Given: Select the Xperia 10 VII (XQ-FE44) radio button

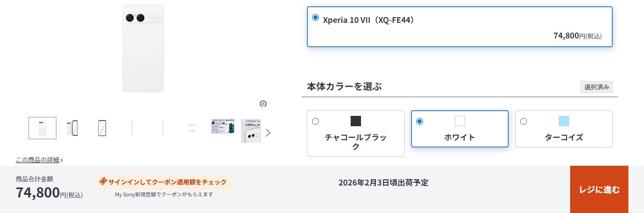Looking at the screenshot, I should click(315, 18).
